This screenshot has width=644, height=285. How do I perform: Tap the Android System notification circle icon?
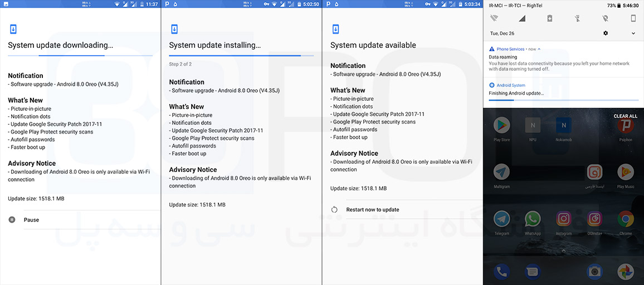(x=492, y=85)
